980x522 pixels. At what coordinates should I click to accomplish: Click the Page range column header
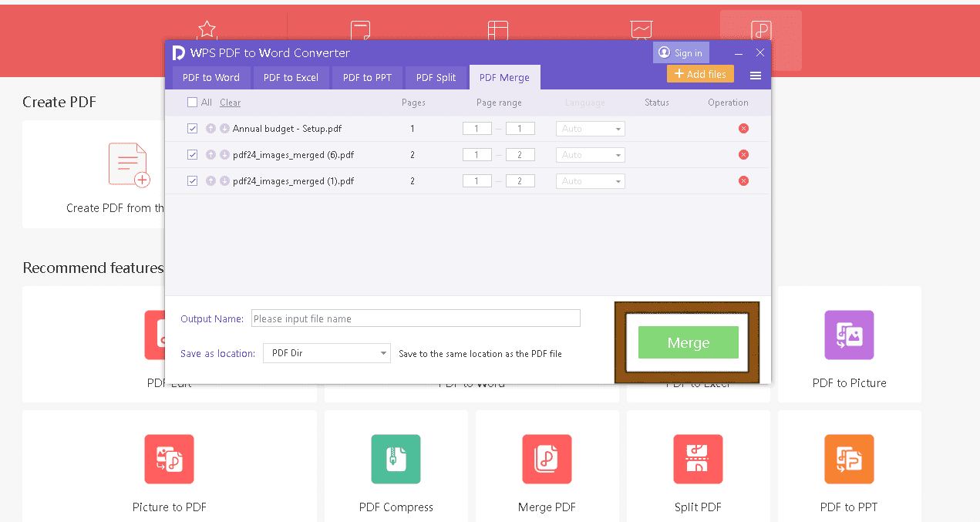499,103
